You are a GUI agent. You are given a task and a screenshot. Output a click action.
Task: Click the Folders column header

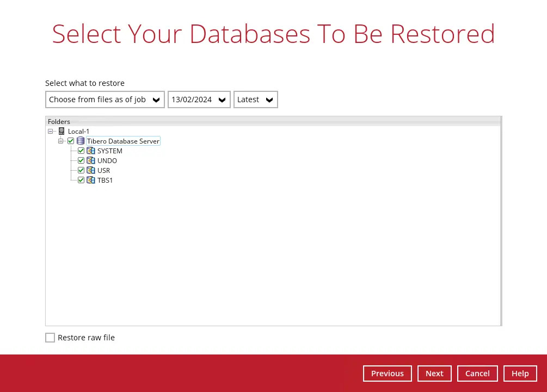pyautogui.click(x=59, y=121)
